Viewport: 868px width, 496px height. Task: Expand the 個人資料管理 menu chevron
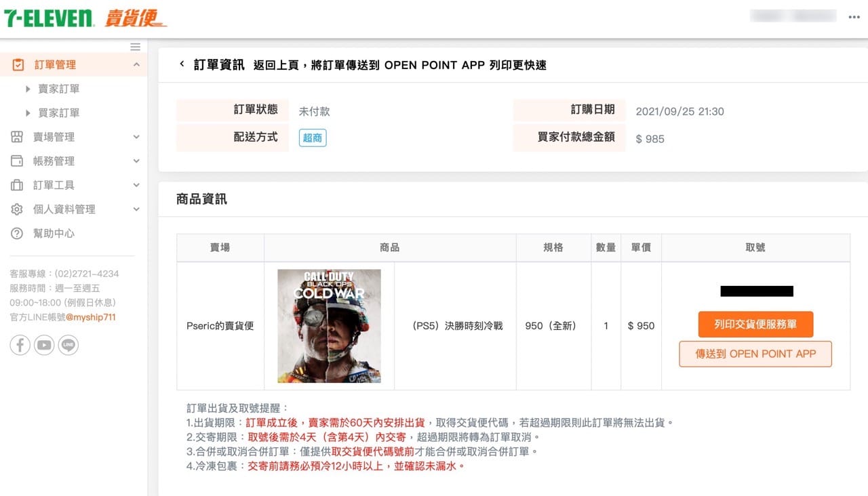click(136, 209)
